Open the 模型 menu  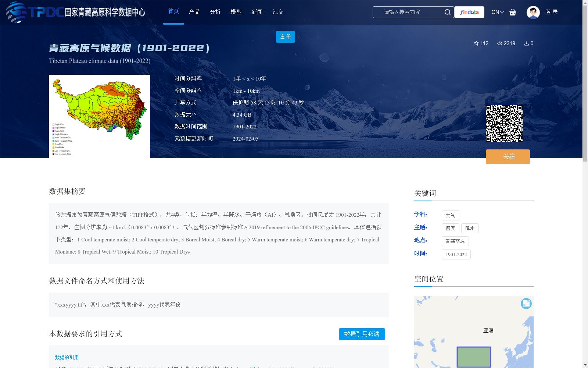[236, 11]
